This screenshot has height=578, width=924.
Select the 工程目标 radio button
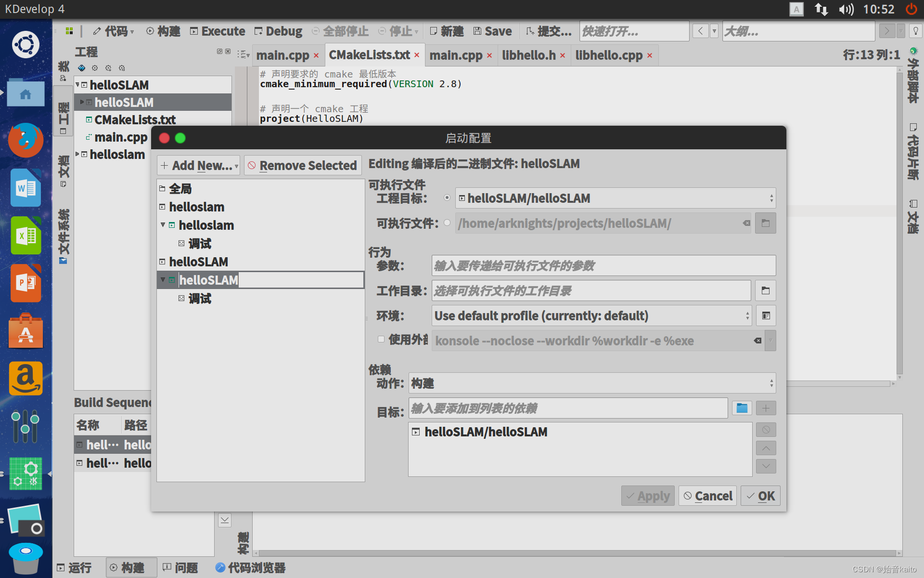click(447, 197)
